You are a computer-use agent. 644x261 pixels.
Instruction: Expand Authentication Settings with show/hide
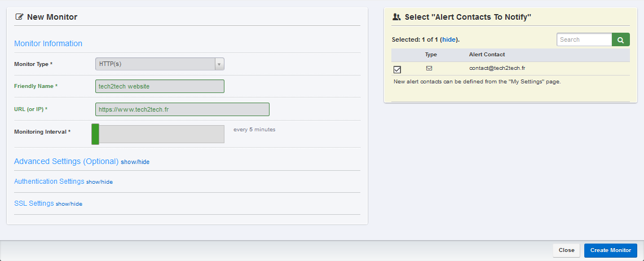(x=99, y=182)
